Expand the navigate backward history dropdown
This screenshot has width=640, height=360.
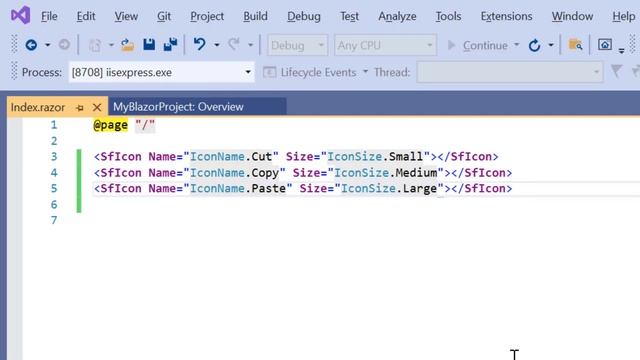[x=47, y=45]
